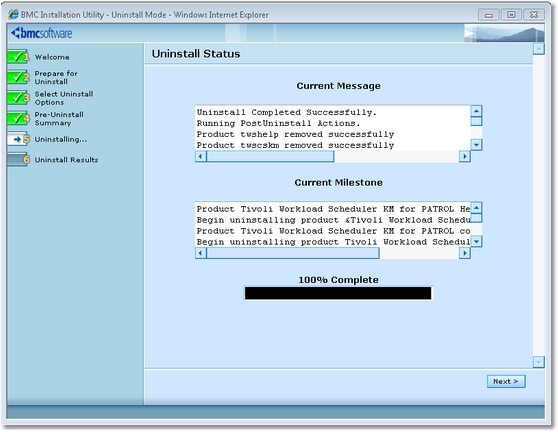
Task: Click the step 6 Uninstall Results icon
Action: click(x=18, y=160)
